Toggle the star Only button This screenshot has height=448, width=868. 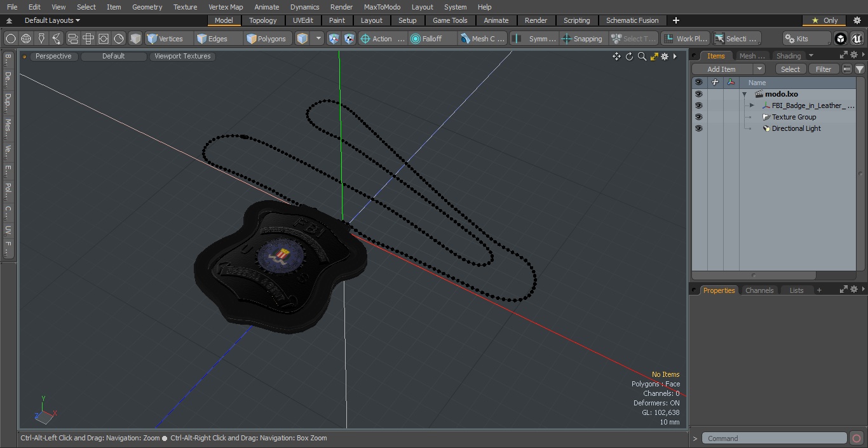tap(824, 20)
